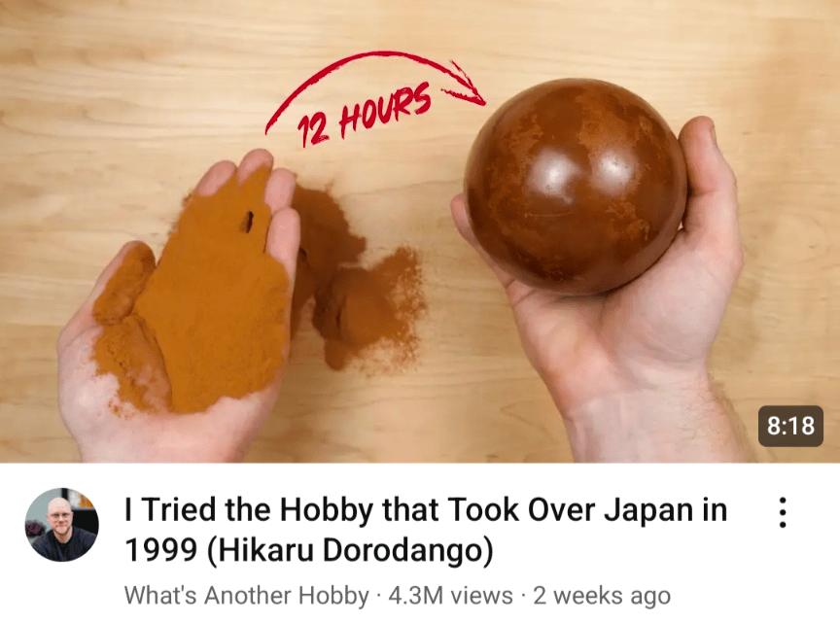Open the three-dot more options menu
Viewport: 840px width, 625px height.
pos(782,513)
